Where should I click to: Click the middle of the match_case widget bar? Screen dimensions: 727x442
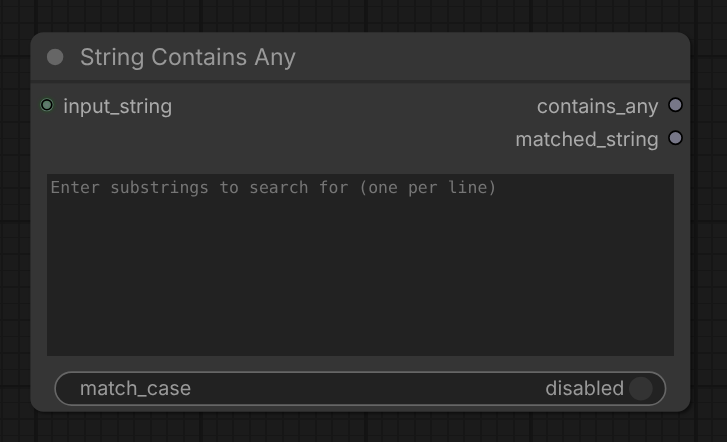[360, 389]
